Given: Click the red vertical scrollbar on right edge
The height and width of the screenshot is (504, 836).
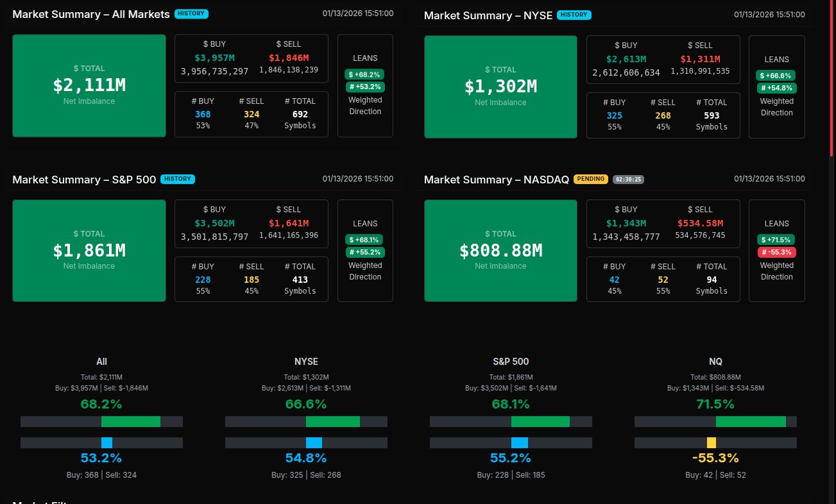Looking at the screenshot, I should 832,77.
